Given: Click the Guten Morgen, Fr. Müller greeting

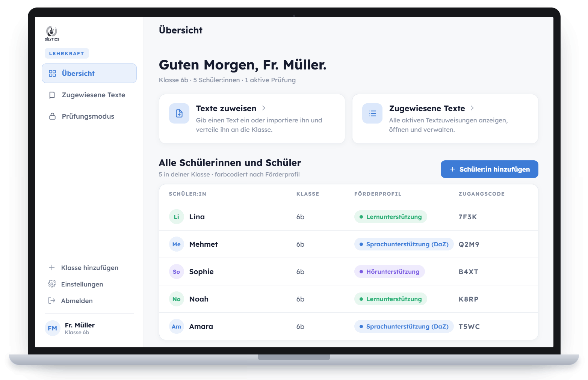Looking at the screenshot, I should (x=243, y=65).
